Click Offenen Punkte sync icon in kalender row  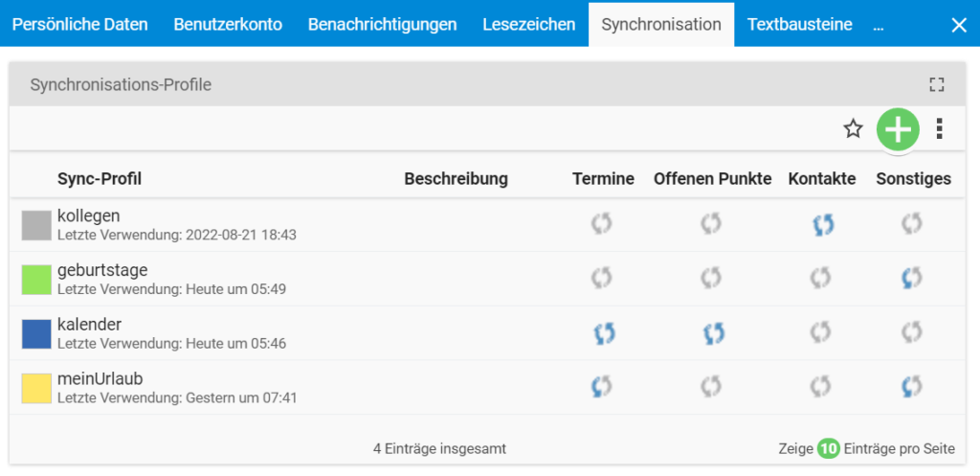coord(714,333)
